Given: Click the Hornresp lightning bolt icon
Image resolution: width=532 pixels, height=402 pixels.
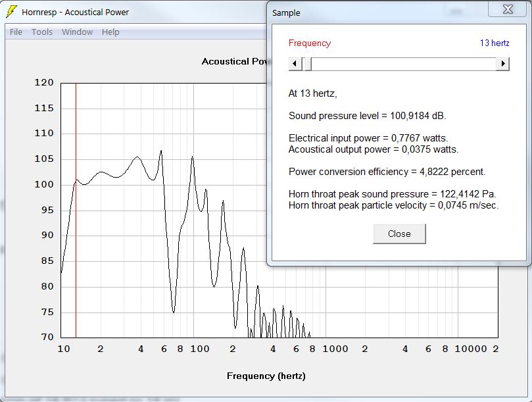Looking at the screenshot, I should 12,12.
